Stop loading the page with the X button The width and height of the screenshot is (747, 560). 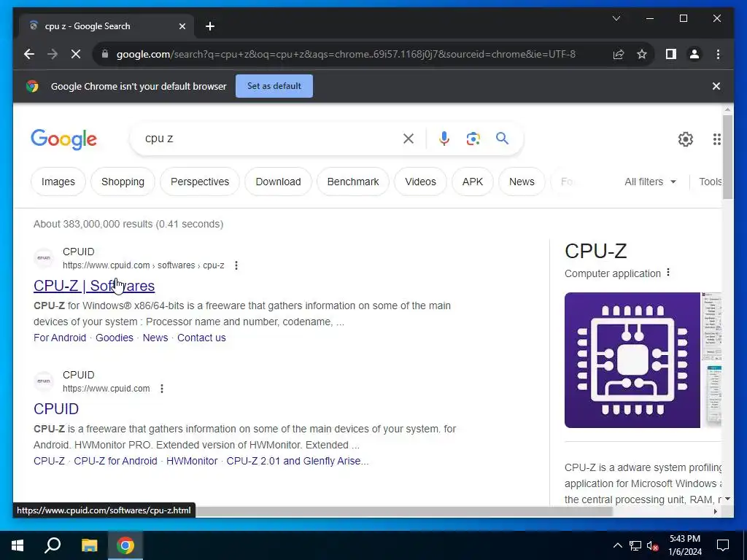point(76,54)
